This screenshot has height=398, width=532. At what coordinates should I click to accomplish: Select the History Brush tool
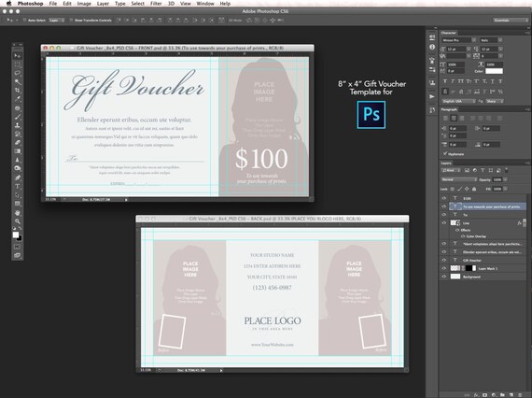click(x=18, y=135)
